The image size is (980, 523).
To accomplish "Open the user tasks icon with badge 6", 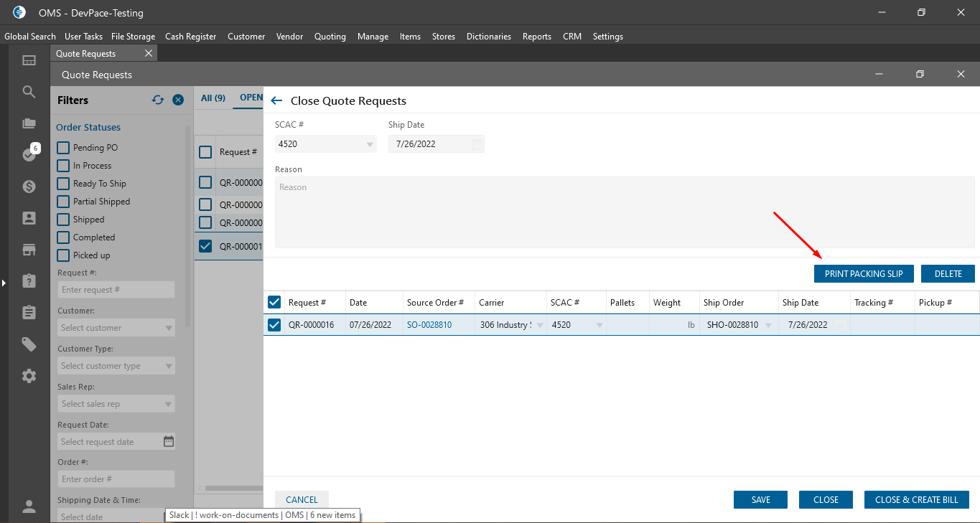I will pos(29,154).
